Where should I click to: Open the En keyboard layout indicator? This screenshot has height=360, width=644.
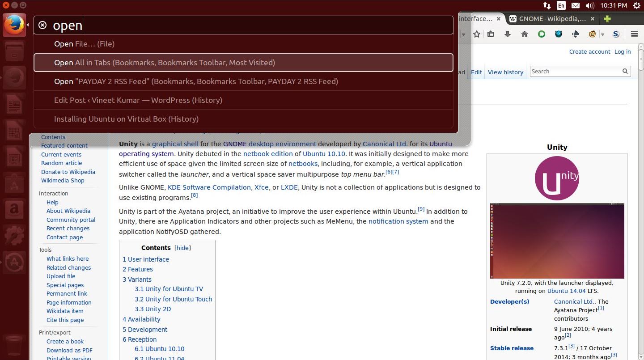561,5
